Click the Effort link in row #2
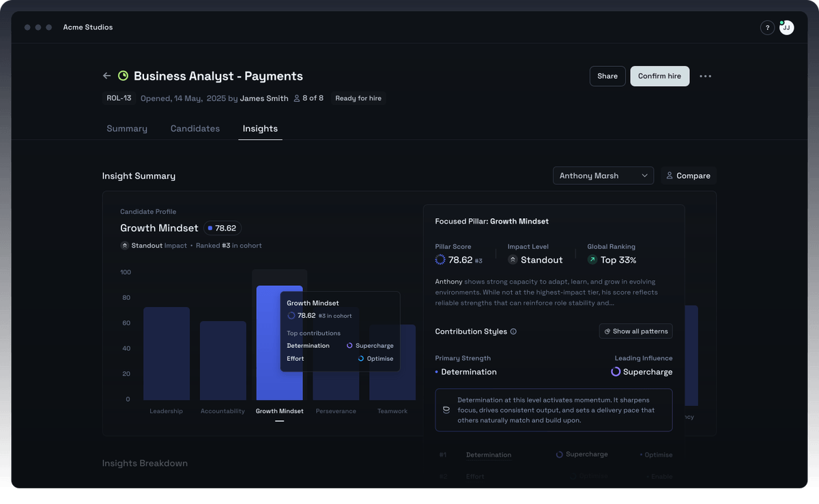819x504 pixels. pos(475,477)
